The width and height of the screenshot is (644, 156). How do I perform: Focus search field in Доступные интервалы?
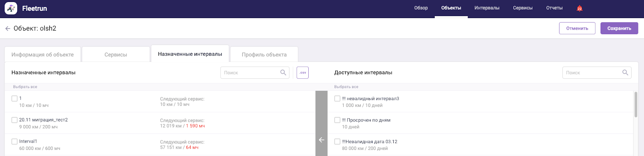[x=597, y=73]
